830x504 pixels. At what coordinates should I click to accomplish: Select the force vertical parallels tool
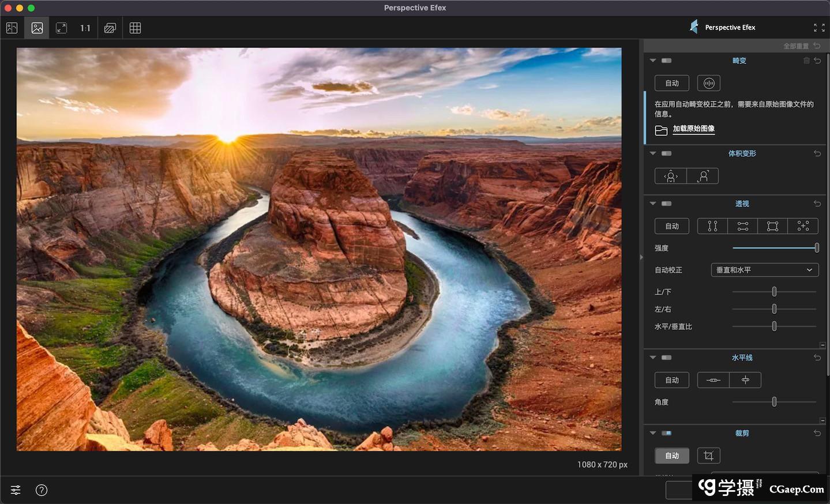(712, 226)
